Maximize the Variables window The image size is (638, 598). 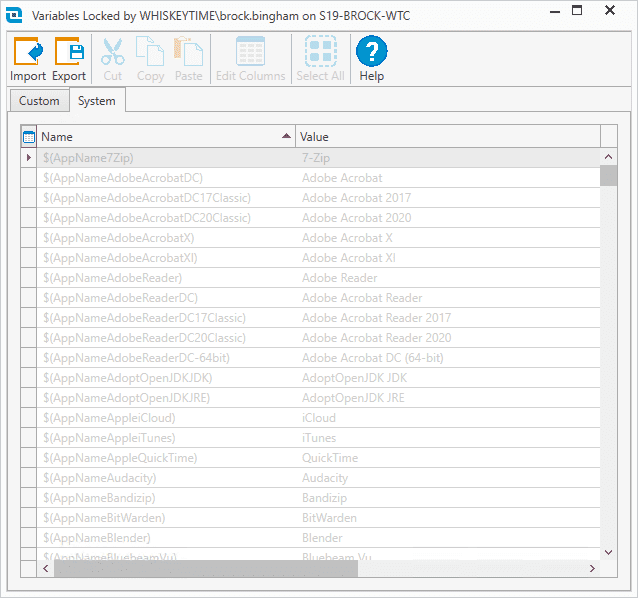point(577,11)
